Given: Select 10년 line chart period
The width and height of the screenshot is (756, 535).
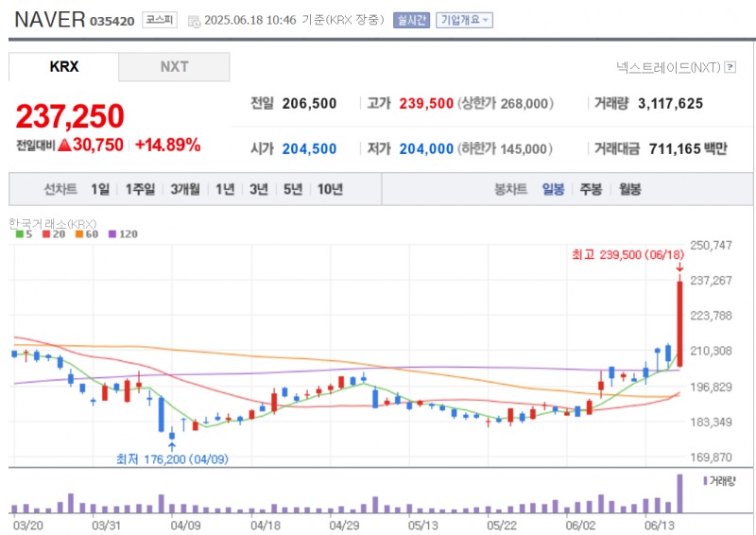Looking at the screenshot, I should [x=330, y=189].
